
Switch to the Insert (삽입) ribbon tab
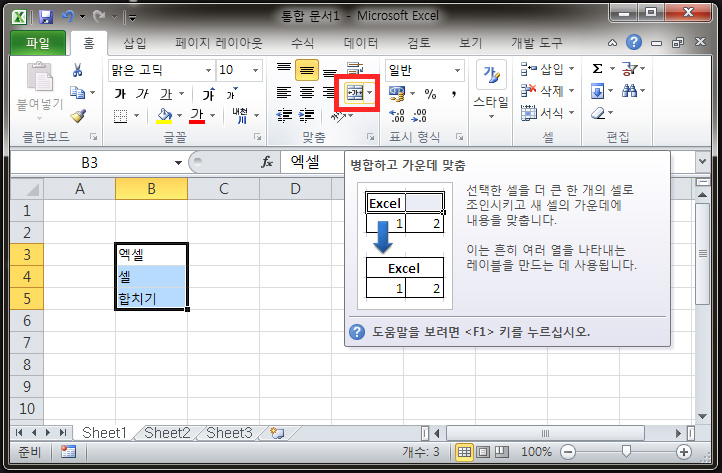135,43
